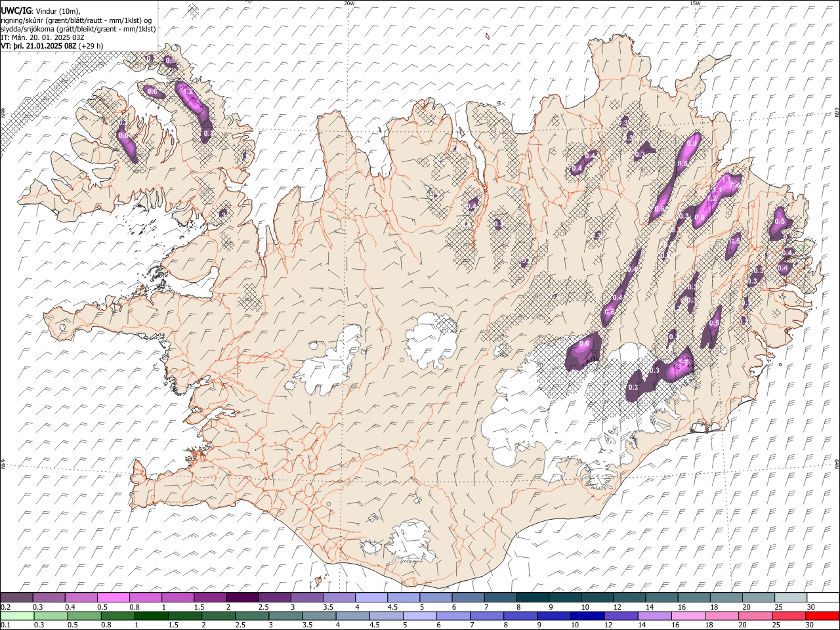Click the '3.5' label in upper legend
Image resolution: width=840 pixels, height=630 pixels.
click(327, 606)
